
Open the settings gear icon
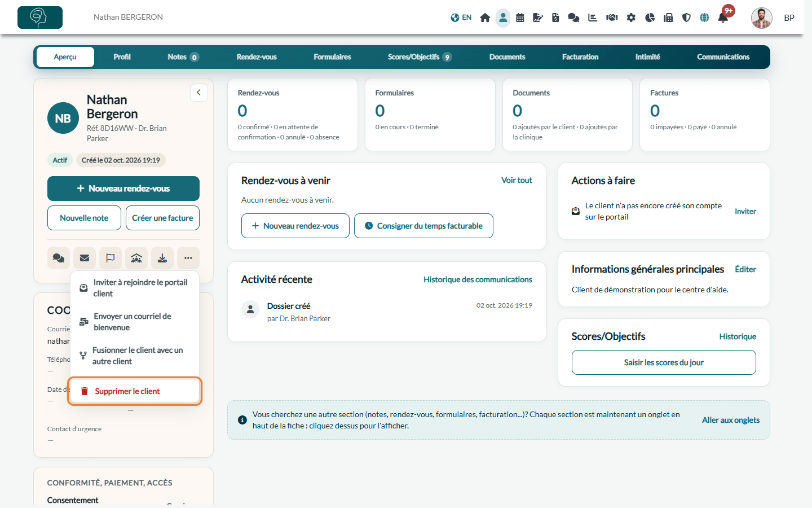pyautogui.click(x=631, y=17)
